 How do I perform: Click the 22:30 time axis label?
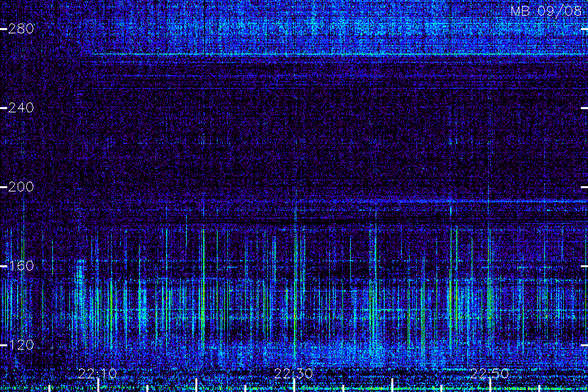293,373
